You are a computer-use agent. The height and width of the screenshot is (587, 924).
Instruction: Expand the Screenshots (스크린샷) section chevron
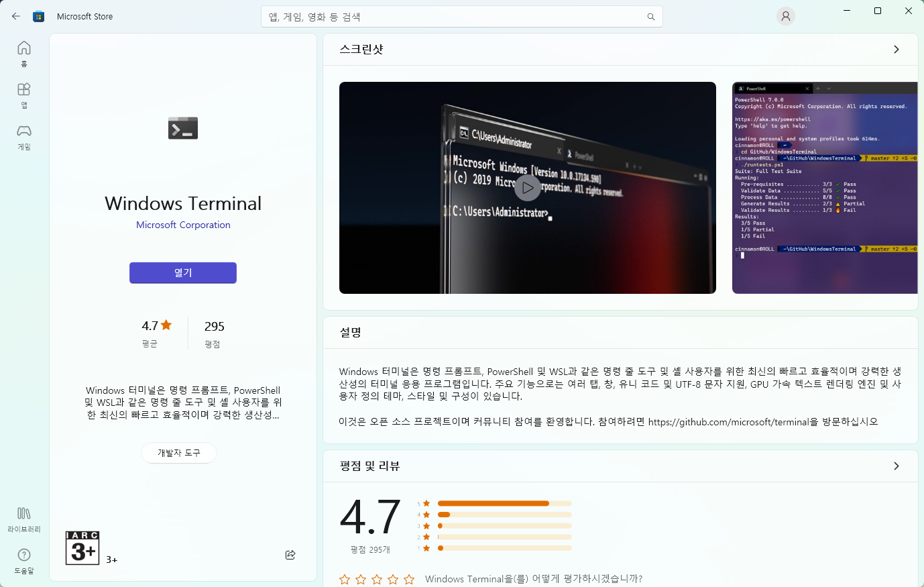click(x=897, y=49)
